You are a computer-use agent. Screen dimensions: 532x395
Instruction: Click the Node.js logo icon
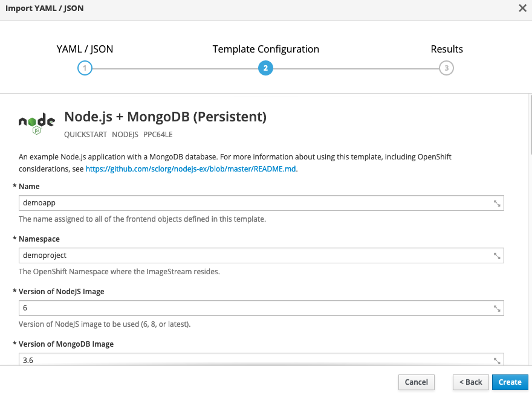37,124
